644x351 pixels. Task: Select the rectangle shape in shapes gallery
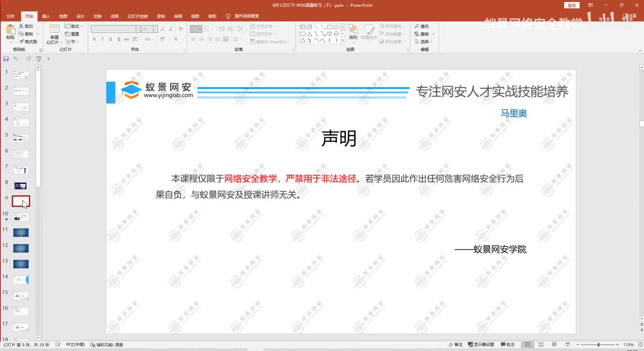330,27
